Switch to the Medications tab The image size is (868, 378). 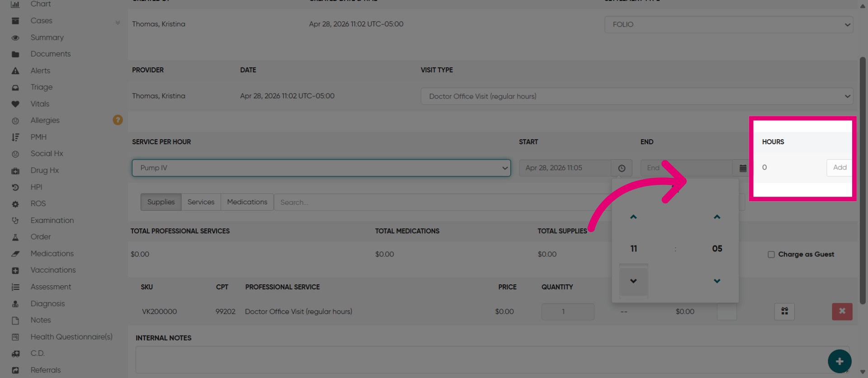pos(247,202)
